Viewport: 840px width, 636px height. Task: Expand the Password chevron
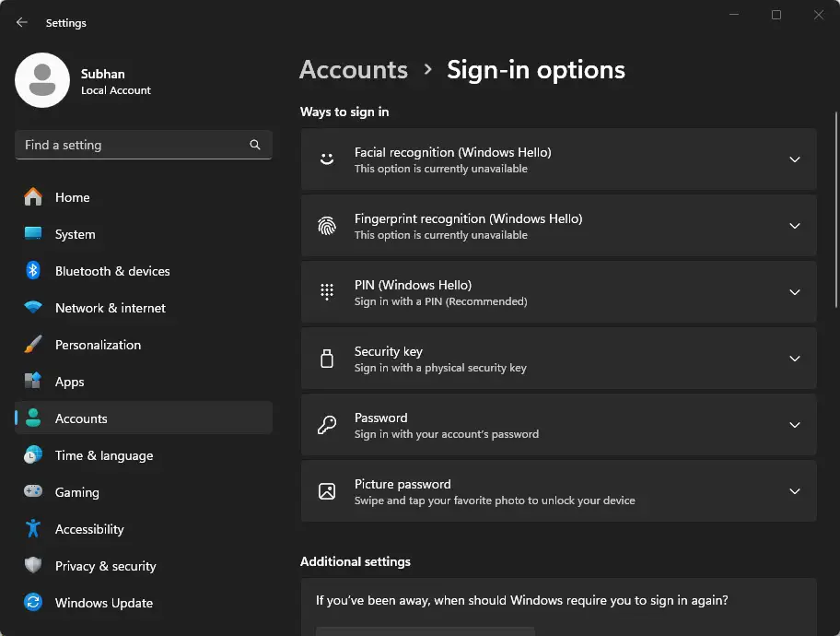click(795, 425)
